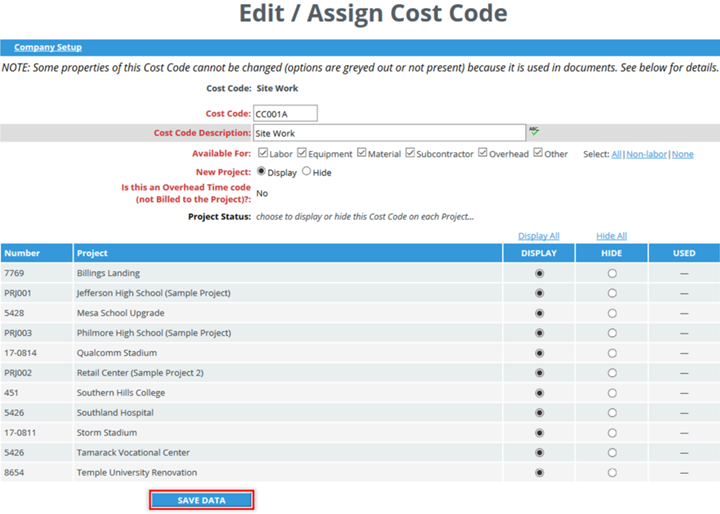Select Hide radio for Jefferson High School
This screenshot has height=514, width=720.
(x=612, y=293)
